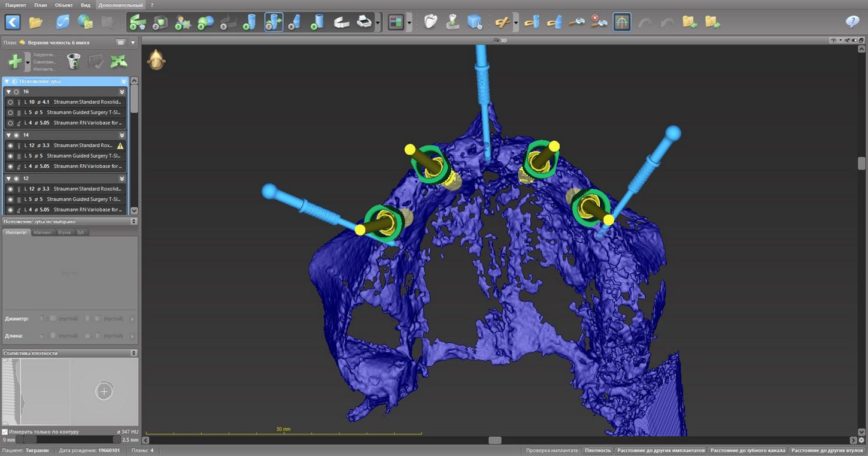Click the green plus add icon
This screenshot has height=456, width=868.
pos(14,61)
